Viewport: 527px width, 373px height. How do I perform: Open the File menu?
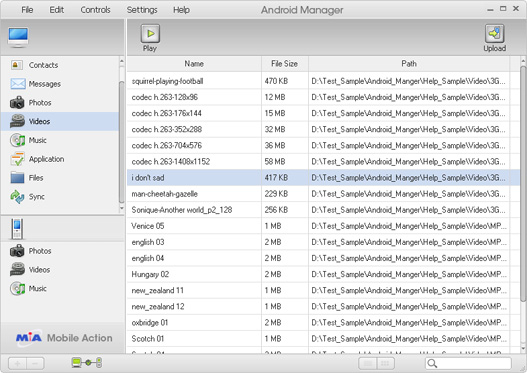tap(27, 10)
